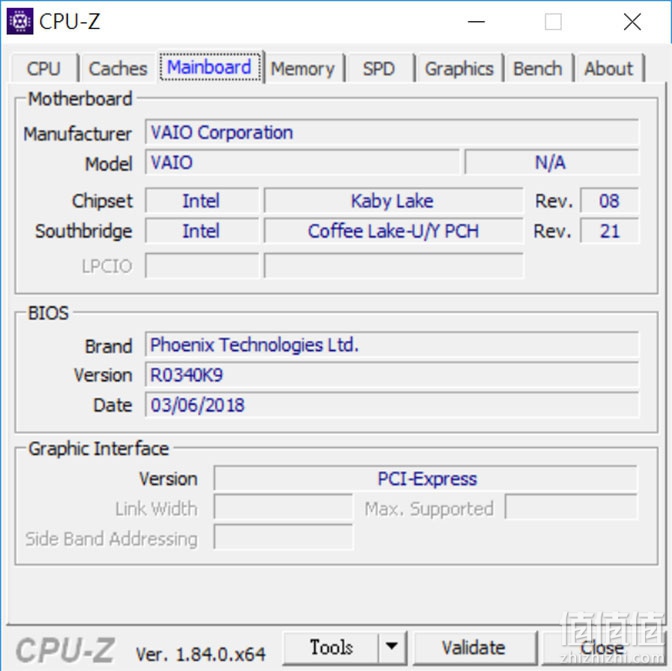The width and height of the screenshot is (672, 671).
Task: Select the Mainboard tab
Action: [x=210, y=67]
